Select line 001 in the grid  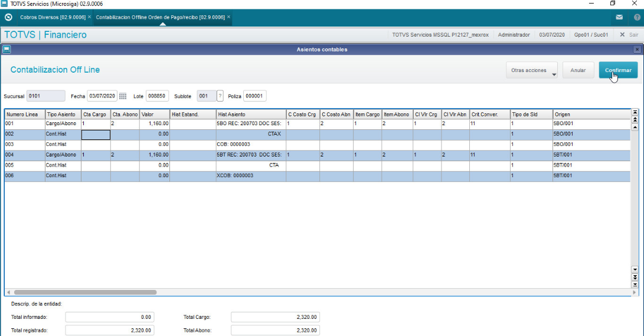click(317, 123)
